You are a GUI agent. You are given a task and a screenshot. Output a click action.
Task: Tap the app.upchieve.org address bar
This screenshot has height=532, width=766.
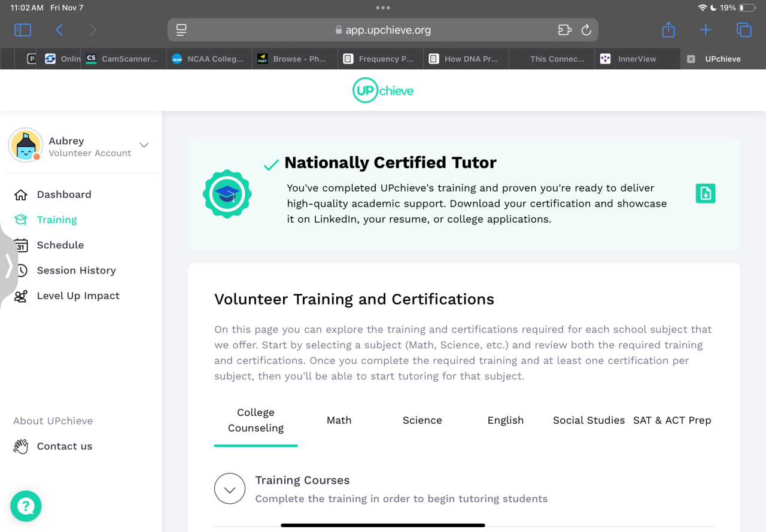coord(383,30)
